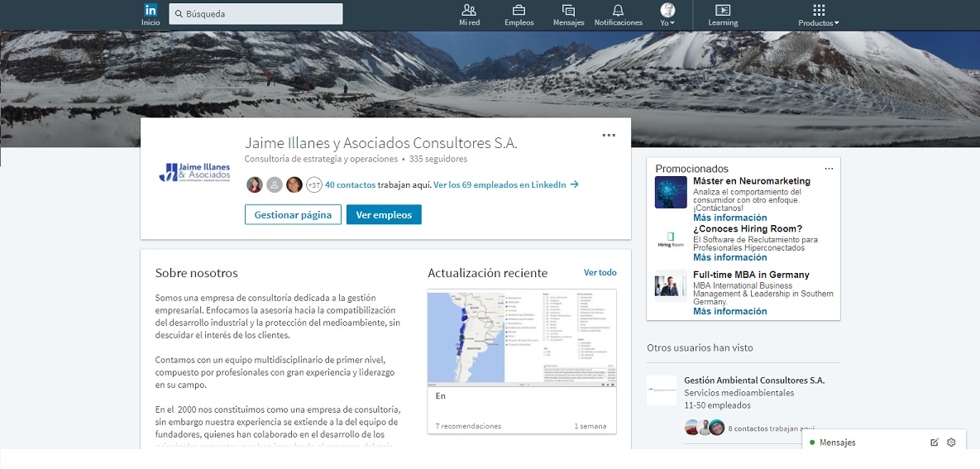
Task: Click the LinkedIn Inicio logo icon
Action: (151, 10)
